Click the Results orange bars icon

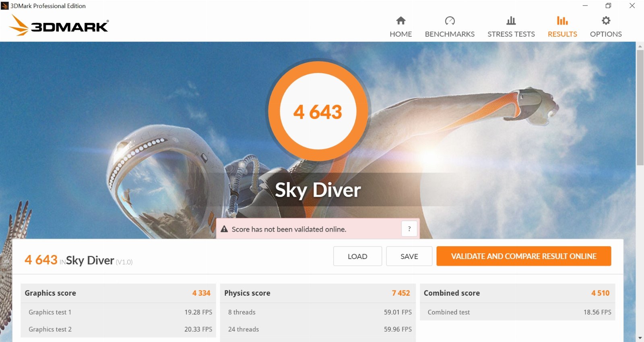pyautogui.click(x=562, y=21)
